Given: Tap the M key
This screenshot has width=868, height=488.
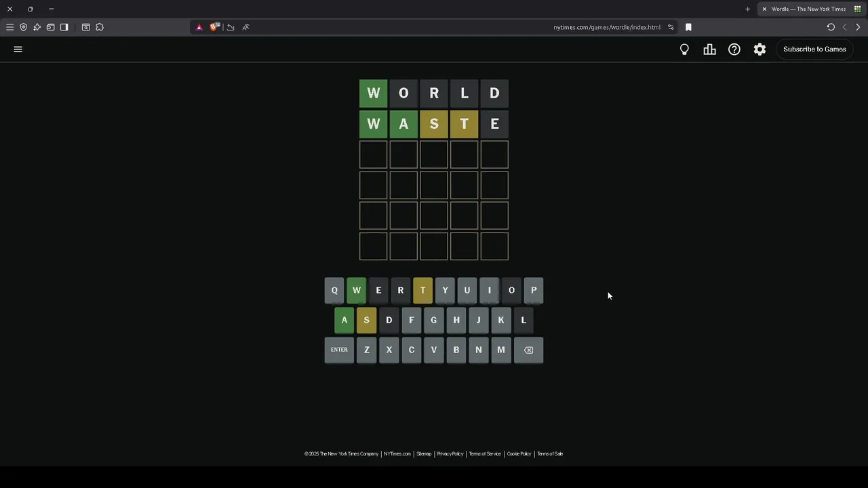Looking at the screenshot, I should pyautogui.click(x=501, y=350).
